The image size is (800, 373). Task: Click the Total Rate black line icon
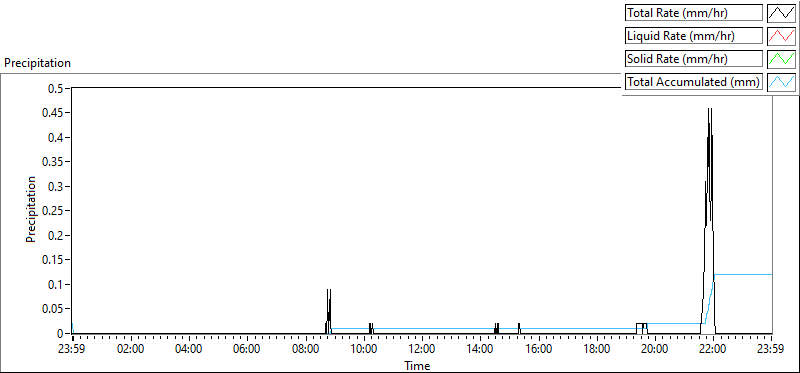(x=782, y=13)
